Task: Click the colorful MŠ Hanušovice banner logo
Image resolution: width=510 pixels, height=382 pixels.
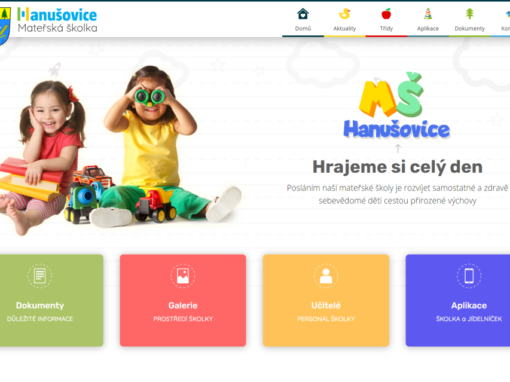Action: pos(397,105)
